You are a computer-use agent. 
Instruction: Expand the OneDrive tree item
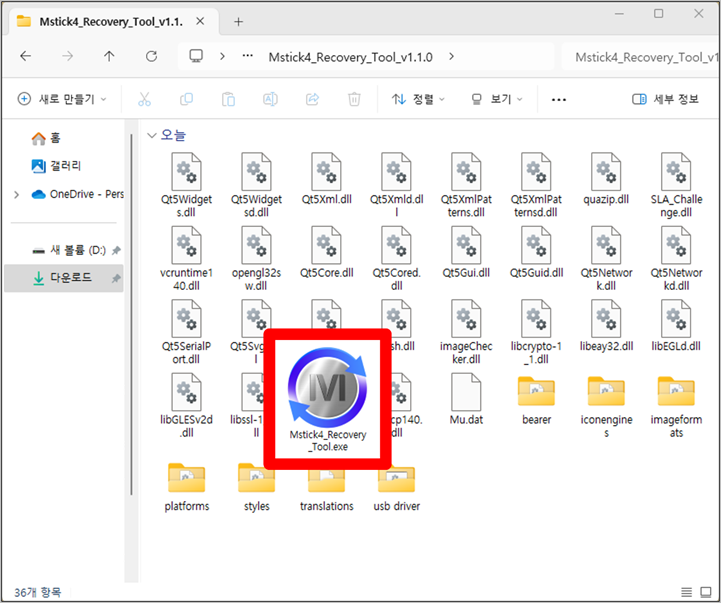click(x=16, y=194)
